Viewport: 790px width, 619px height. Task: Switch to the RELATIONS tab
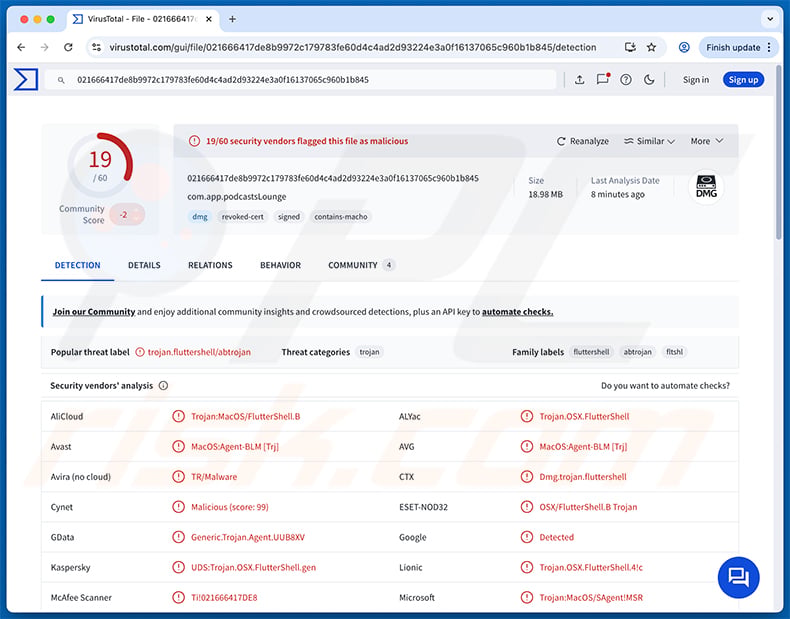tap(210, 265)
